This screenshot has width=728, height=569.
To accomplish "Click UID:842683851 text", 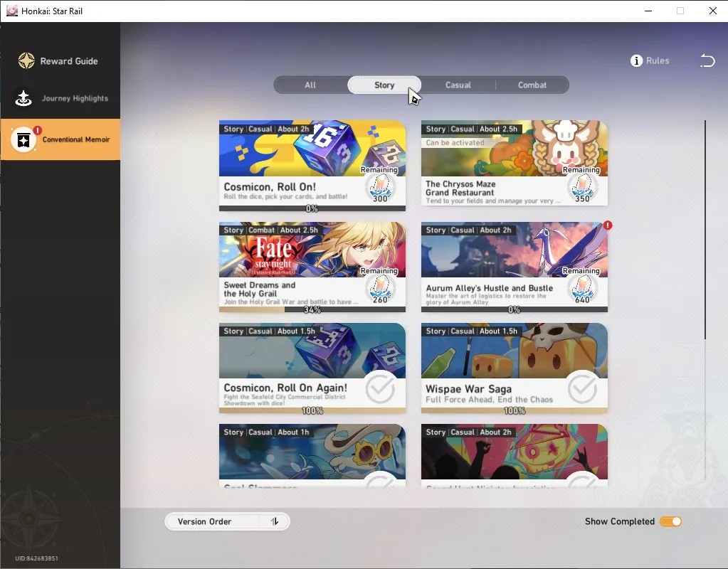I will click(x=37, y=558).
